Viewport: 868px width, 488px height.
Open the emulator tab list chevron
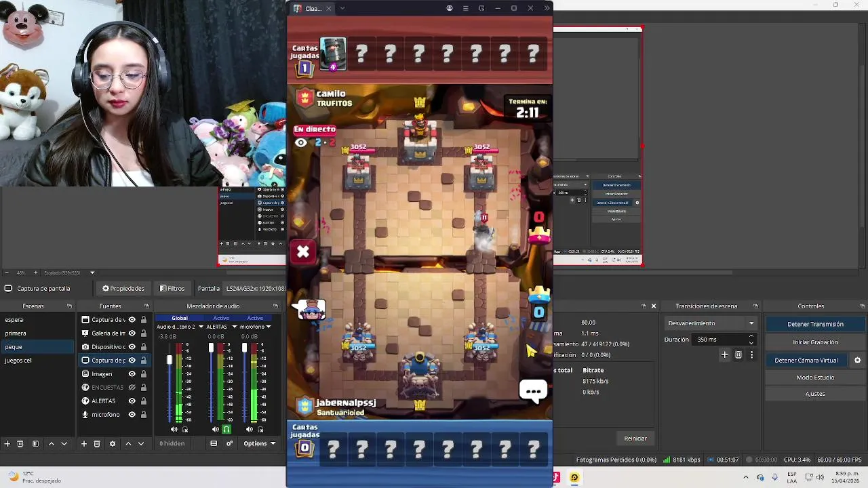coord(342,8)
